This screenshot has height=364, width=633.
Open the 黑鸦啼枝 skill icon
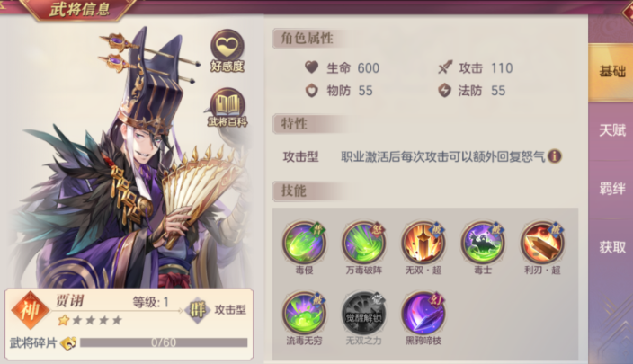coord(423,314)
